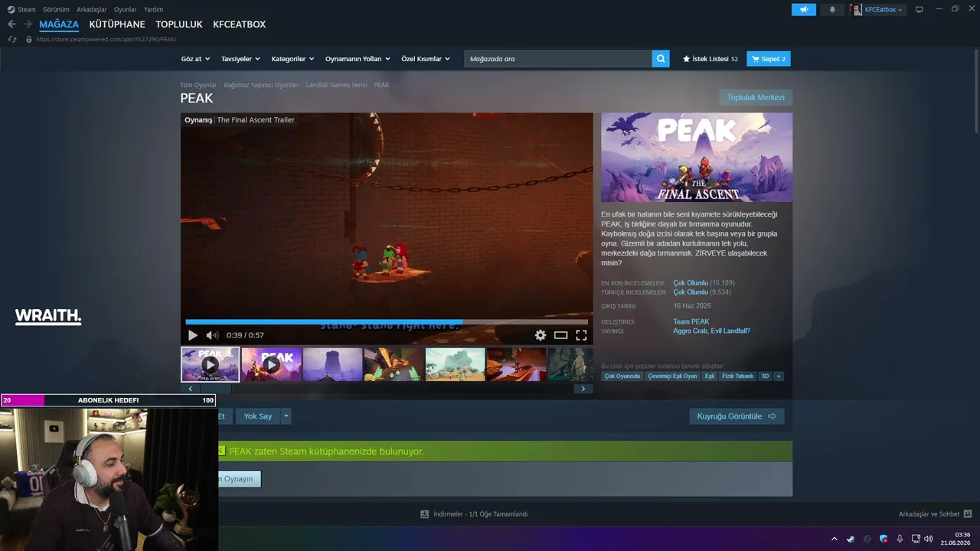This screenshot has width=980, height=551.
Task: Open trailer video settings gear
Action: [541, 335]
